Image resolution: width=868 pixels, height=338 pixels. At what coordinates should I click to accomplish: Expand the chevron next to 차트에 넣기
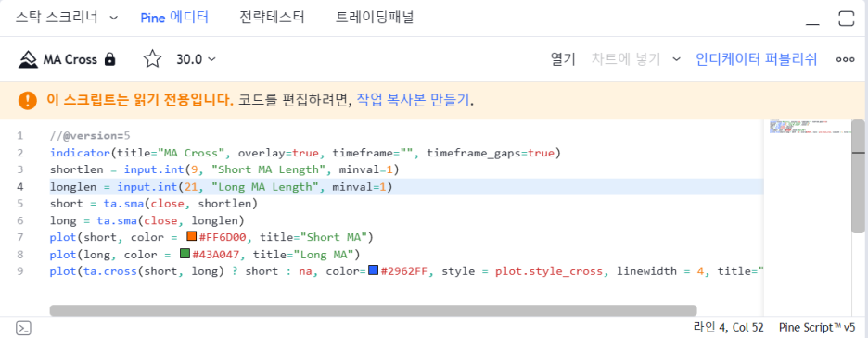[676, 59]
